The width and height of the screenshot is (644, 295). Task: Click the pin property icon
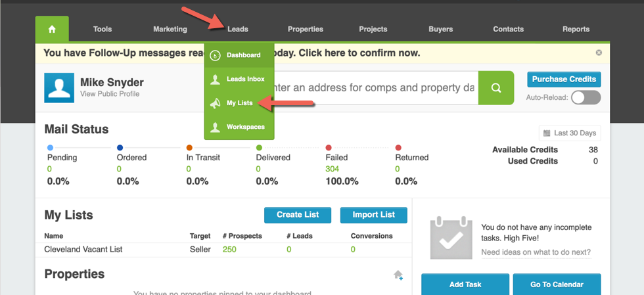tap(398, 275)
